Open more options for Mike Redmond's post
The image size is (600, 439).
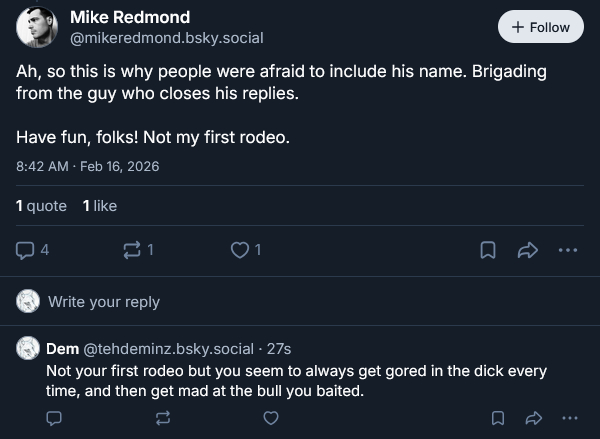tap(568, 251)
